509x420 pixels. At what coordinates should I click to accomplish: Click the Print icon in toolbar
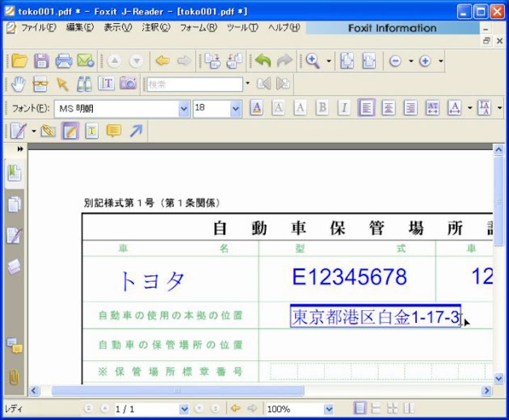(64, 61)
